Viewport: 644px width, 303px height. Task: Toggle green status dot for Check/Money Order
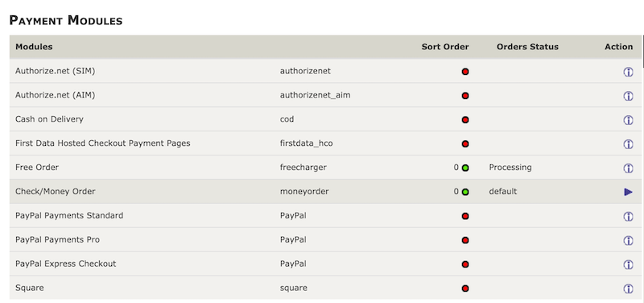(465, 192)
